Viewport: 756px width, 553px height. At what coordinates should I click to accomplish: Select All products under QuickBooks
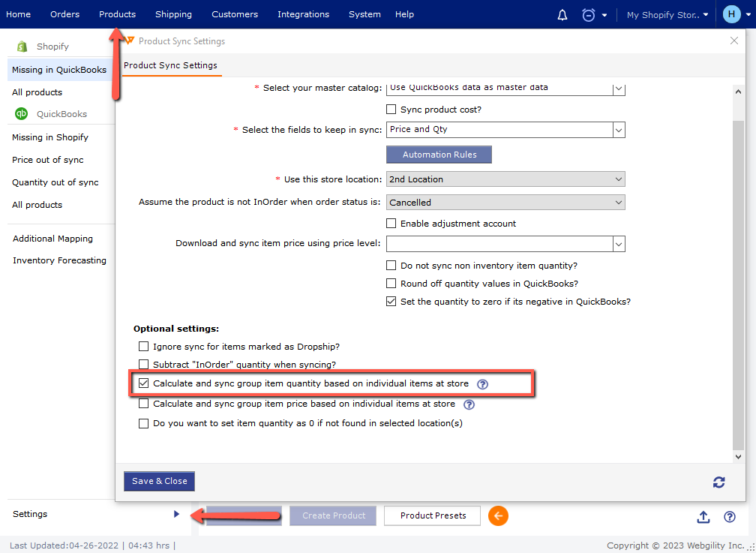[37, 205]
